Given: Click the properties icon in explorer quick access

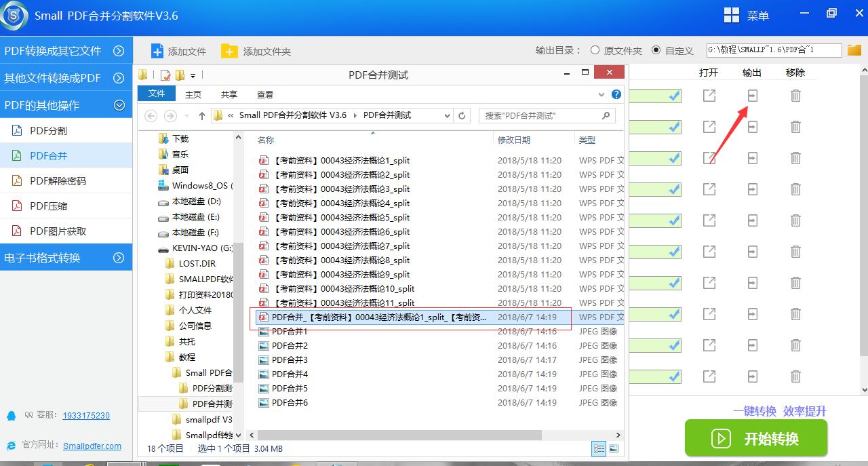Looking at the screenshot, I should click(165, 75).
